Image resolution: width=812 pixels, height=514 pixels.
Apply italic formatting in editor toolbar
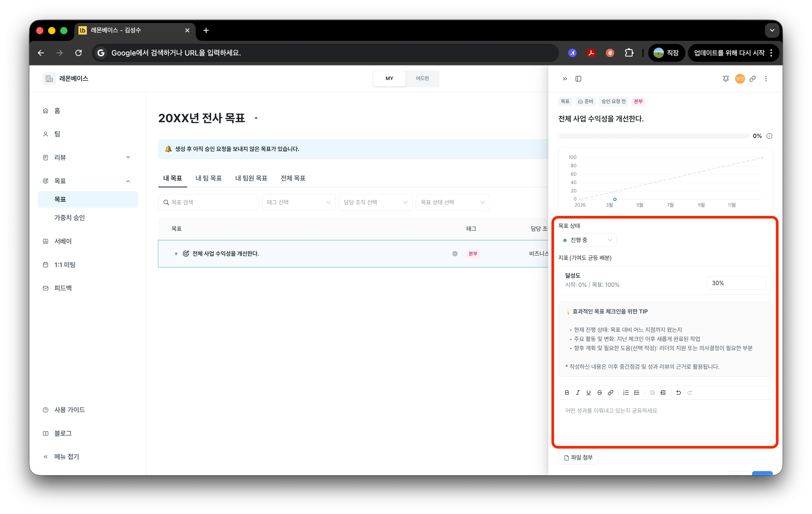[x=578, y=392]
